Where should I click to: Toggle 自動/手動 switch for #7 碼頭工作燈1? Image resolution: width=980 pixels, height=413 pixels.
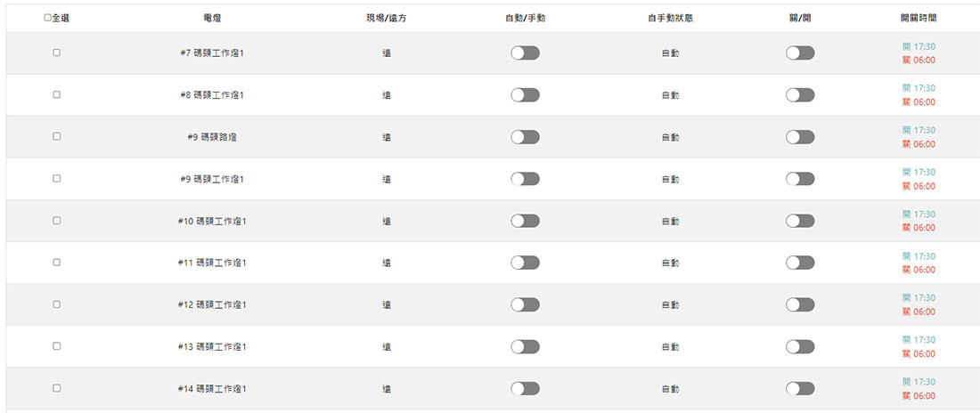click(525, 53)
